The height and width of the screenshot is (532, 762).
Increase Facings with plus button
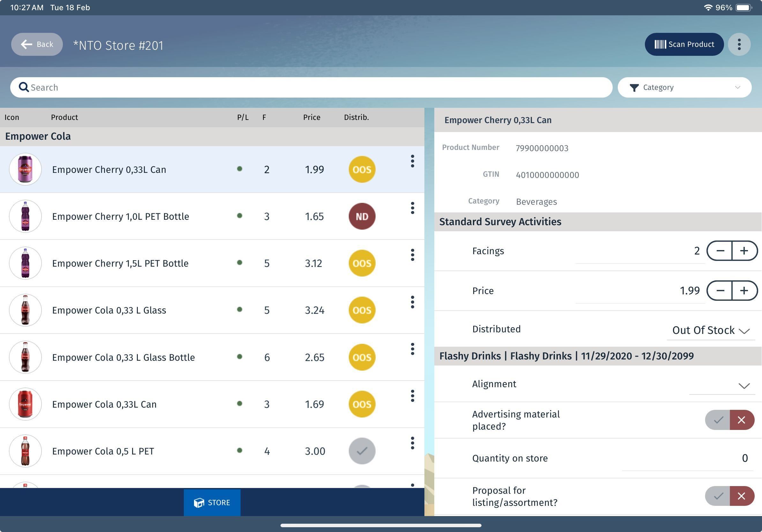coord(744,251)
